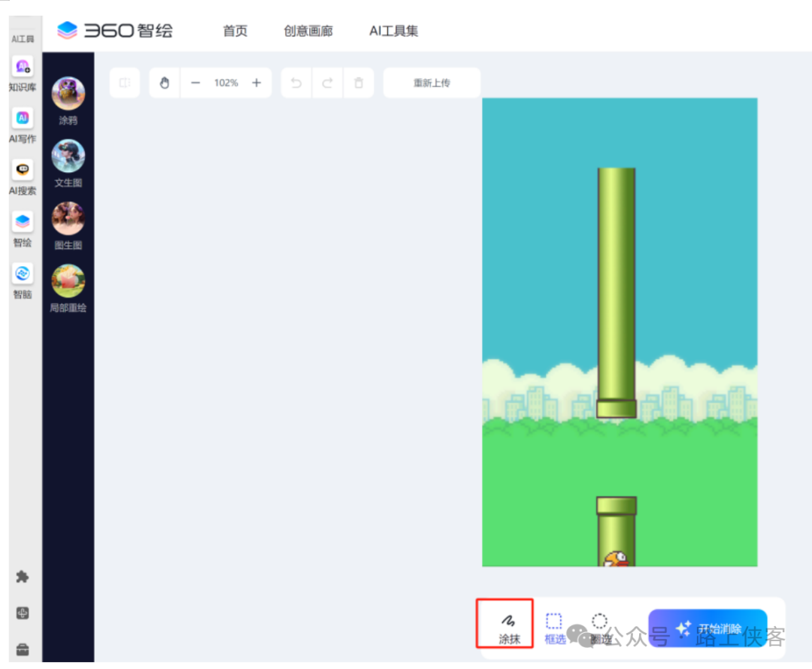This screenshot has width=812, height=669.
Task: Open the AI搜索 sidebar tool
Action: pyautogui.click(x=23, y=170)
